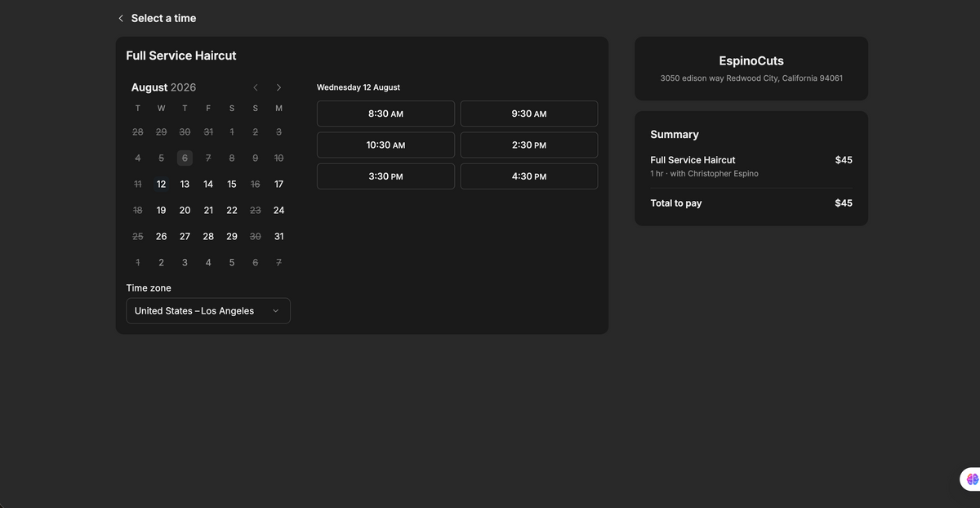Image resolution: width=980 pixels, height=508 pixels.
Task: Choose the 8:30 AM time slot
Action: [385, 114]
